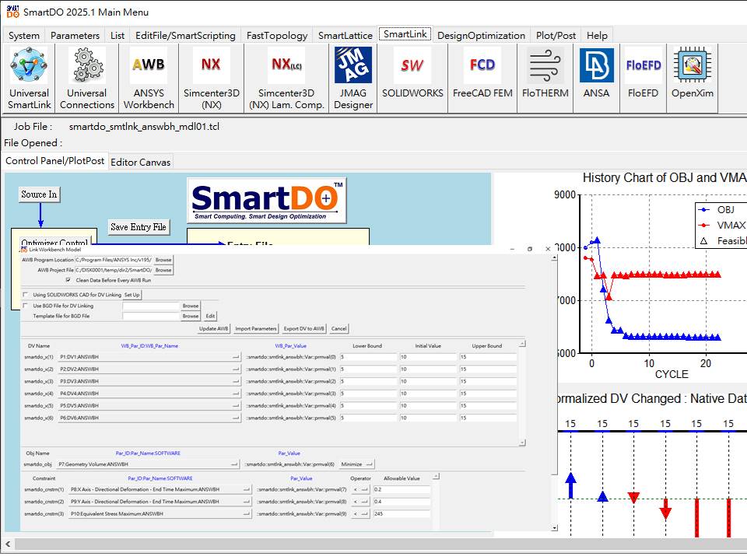Click the ANSA toolbar icon

click(596, 78)
